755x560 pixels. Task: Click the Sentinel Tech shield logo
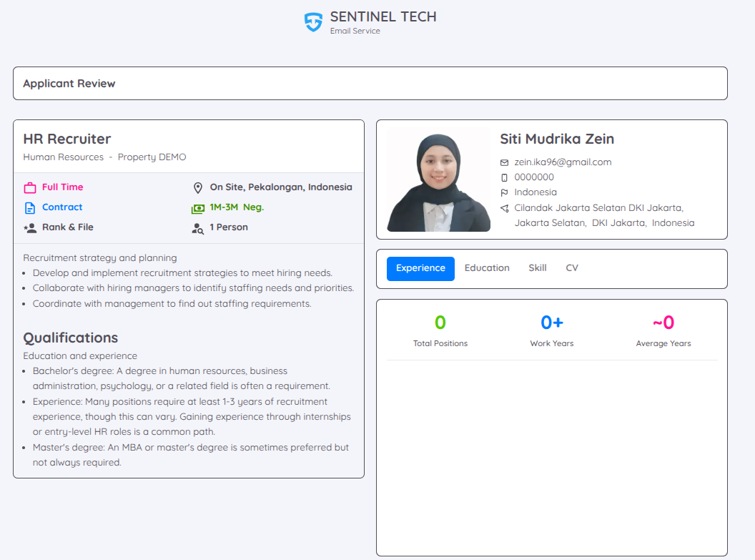(x=313, y=21)
